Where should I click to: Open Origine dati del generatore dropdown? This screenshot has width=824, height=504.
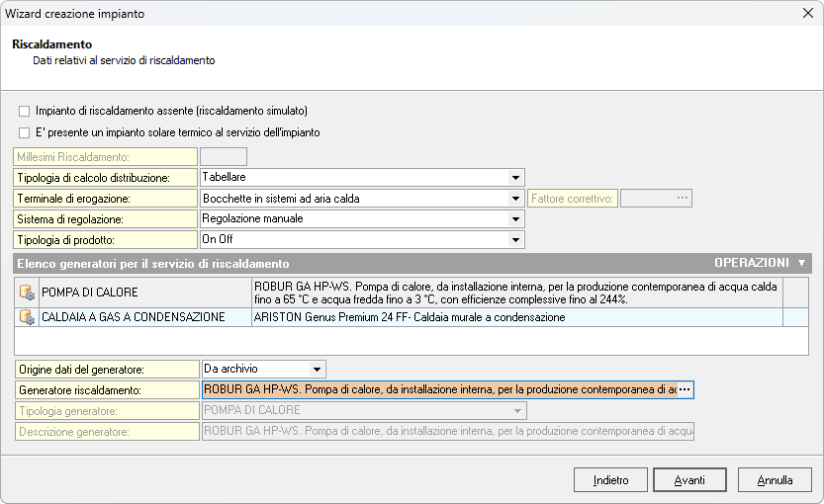[x=316, y=370]
